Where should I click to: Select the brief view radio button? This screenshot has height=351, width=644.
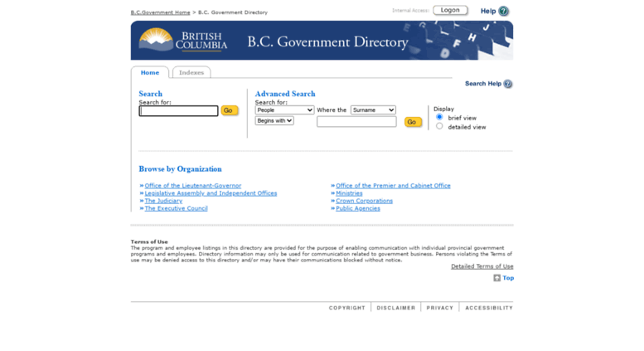coord(439,117)
